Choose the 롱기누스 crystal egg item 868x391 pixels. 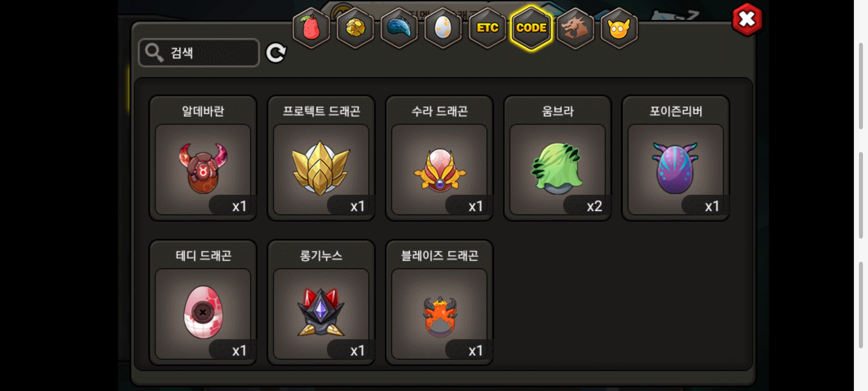pos(321,303)
